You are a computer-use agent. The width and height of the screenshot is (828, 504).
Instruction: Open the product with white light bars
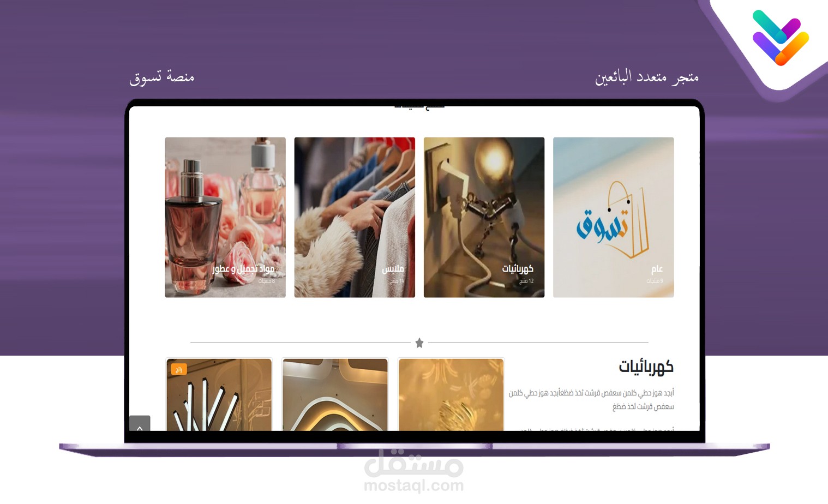tap(219, 394)
